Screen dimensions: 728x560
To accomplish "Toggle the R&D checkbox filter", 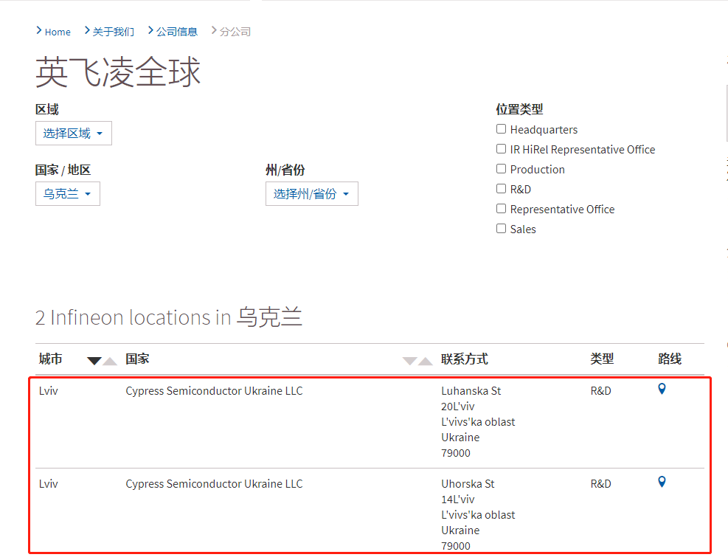I will coord(501,189).
